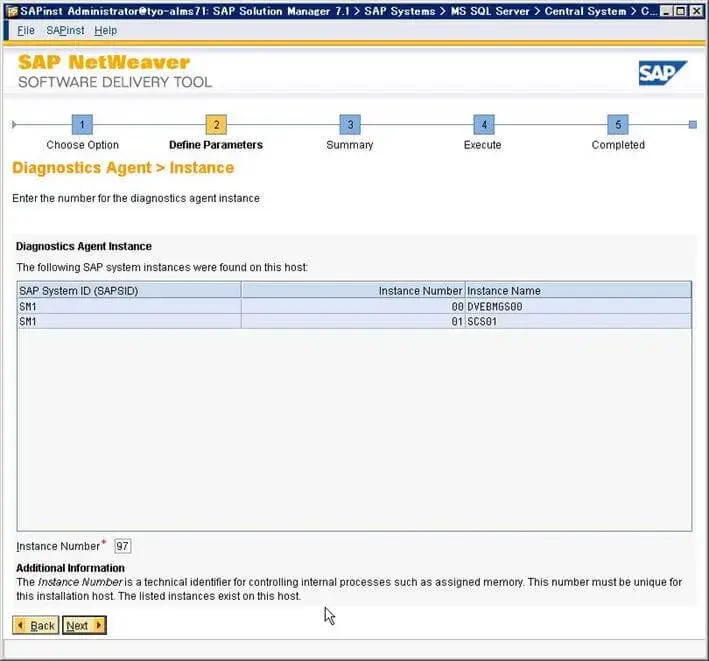Select the SCS01 instance name cell

tap(578, 321)
